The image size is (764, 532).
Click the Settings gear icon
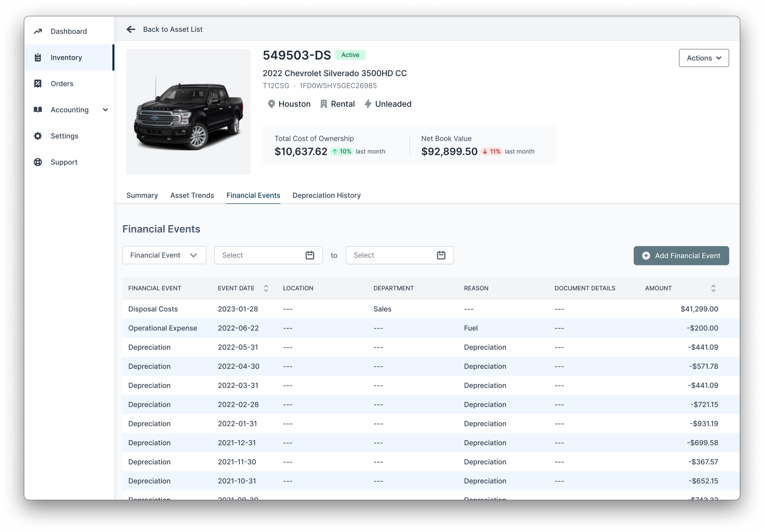[38, 136]
